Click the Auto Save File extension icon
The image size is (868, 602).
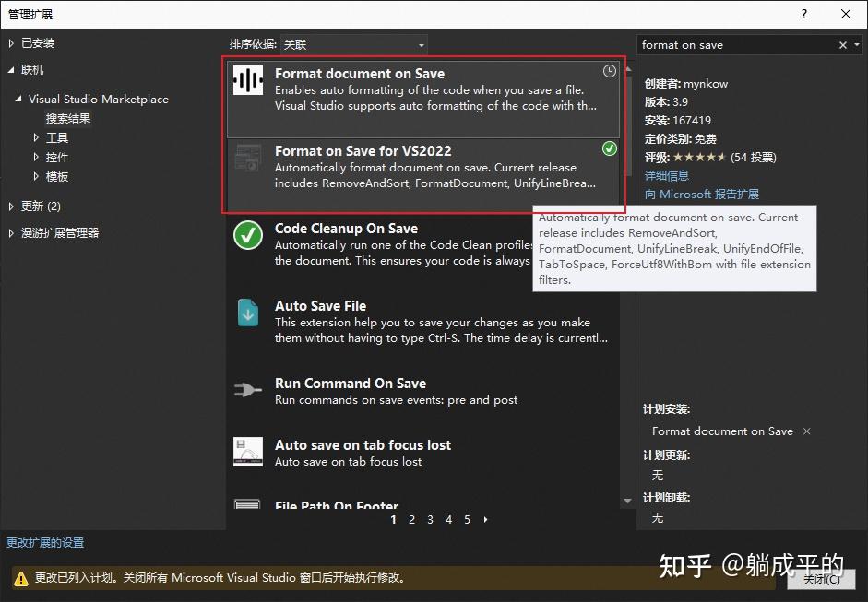[247, 313]
